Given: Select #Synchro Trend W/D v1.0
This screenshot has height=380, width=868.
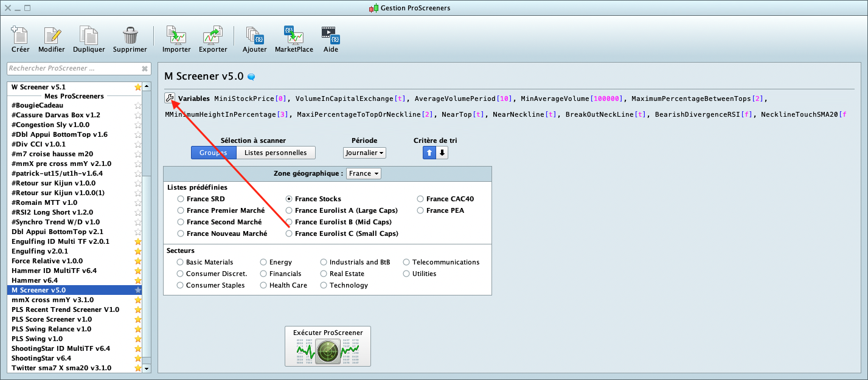Looking at the screenshot, I should point(75,222).
